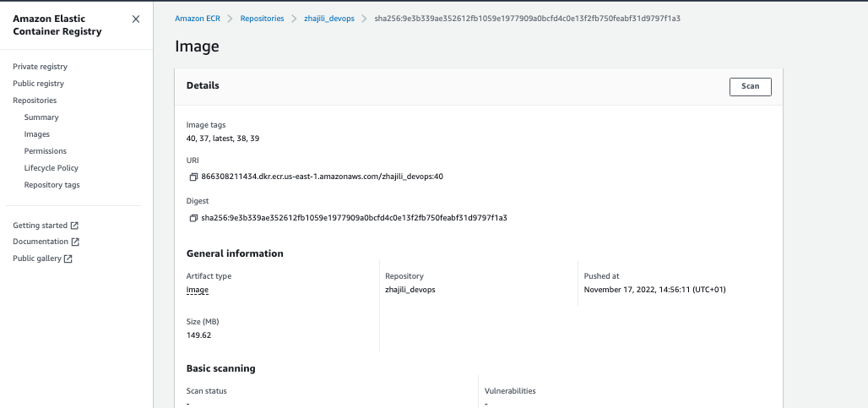This screenshot has width=868, height=408.
Task: Select Repositories in the sidebar
Action: 35,101
